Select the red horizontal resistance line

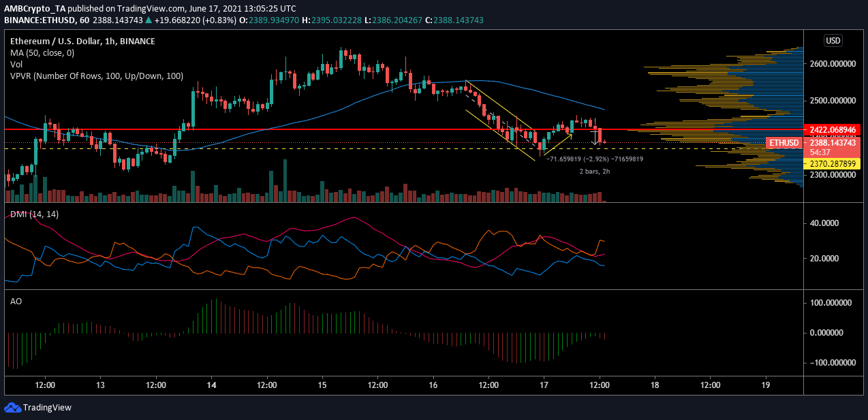[x=273, y=129]
